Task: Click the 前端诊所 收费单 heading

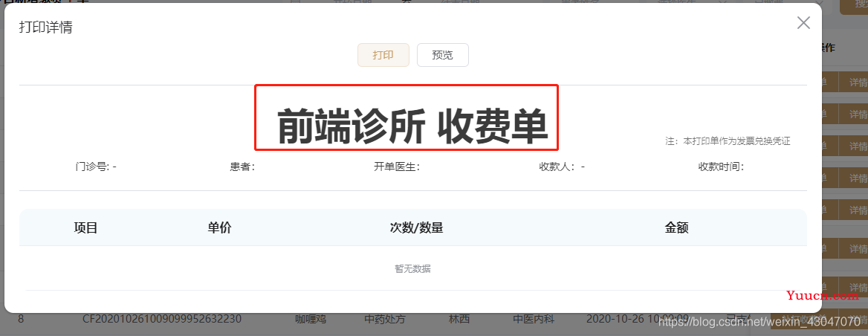Action: [x=412, y=126]
